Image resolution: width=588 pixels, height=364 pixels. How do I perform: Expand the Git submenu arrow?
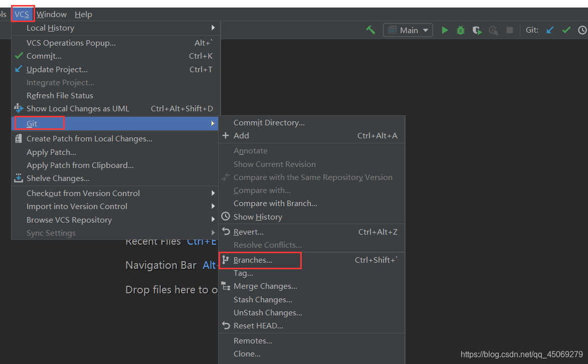tap(213, 123)
